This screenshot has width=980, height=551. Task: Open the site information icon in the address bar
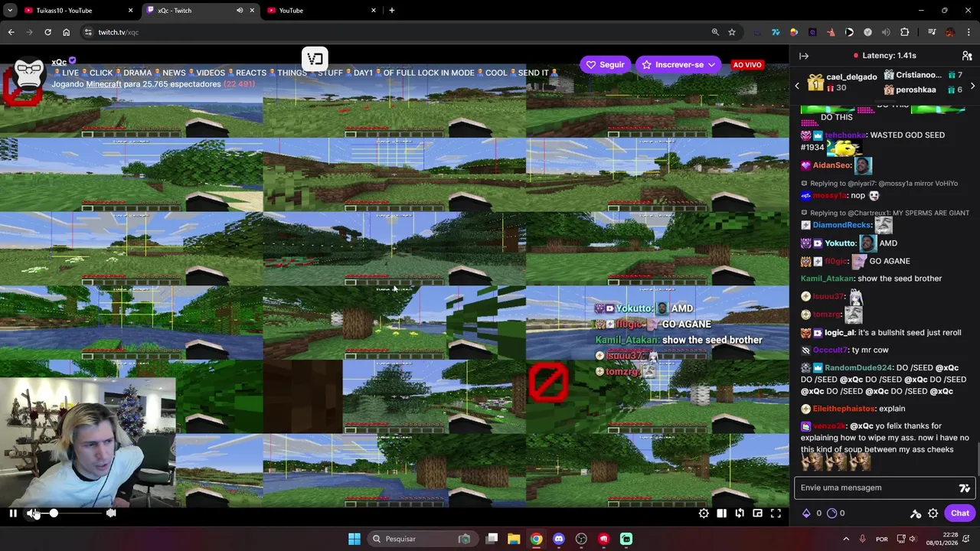[88, 32]
